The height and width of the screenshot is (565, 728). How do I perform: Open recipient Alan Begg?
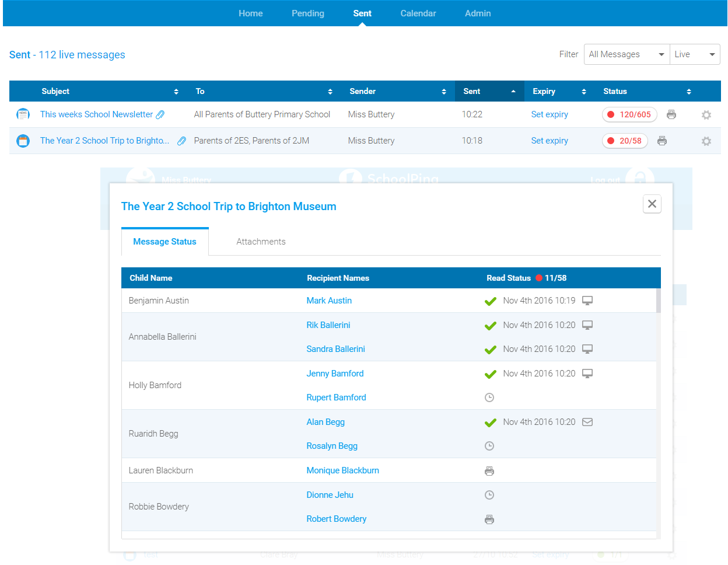(x=325, y=422)
